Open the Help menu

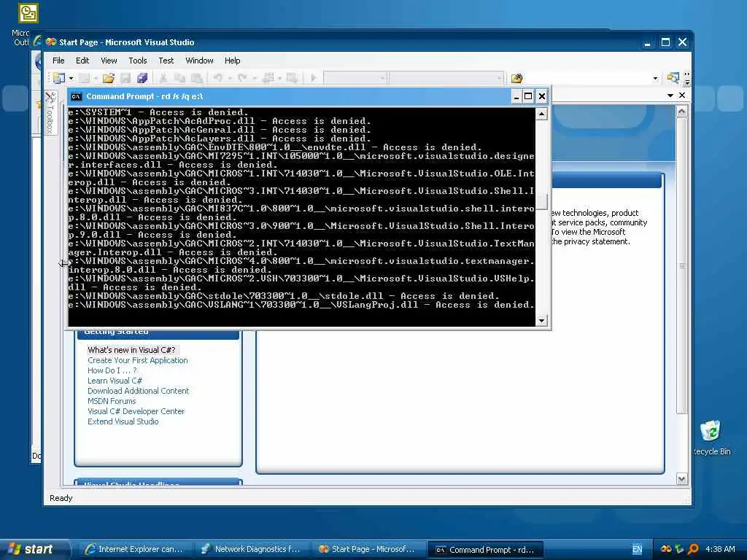click(x=233, y=61)
